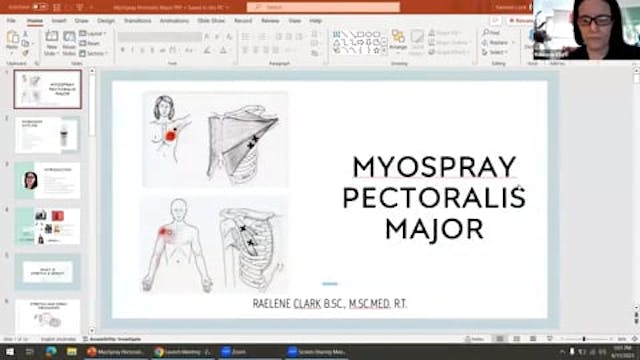
Task: Click the Save icon in the title bar
Action: (58, 7)
